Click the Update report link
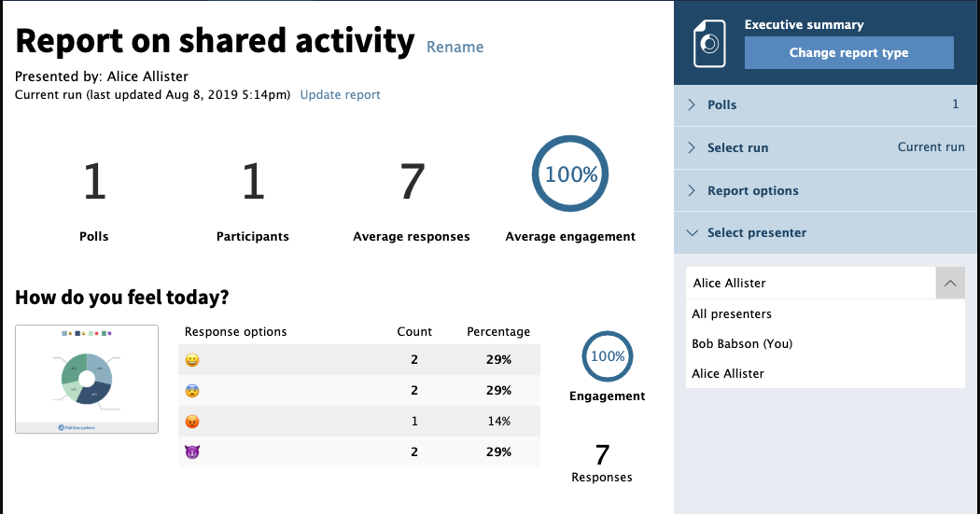The width and height of the screenshot is (980, 514). pyautogui.click(x=340, y=95)
